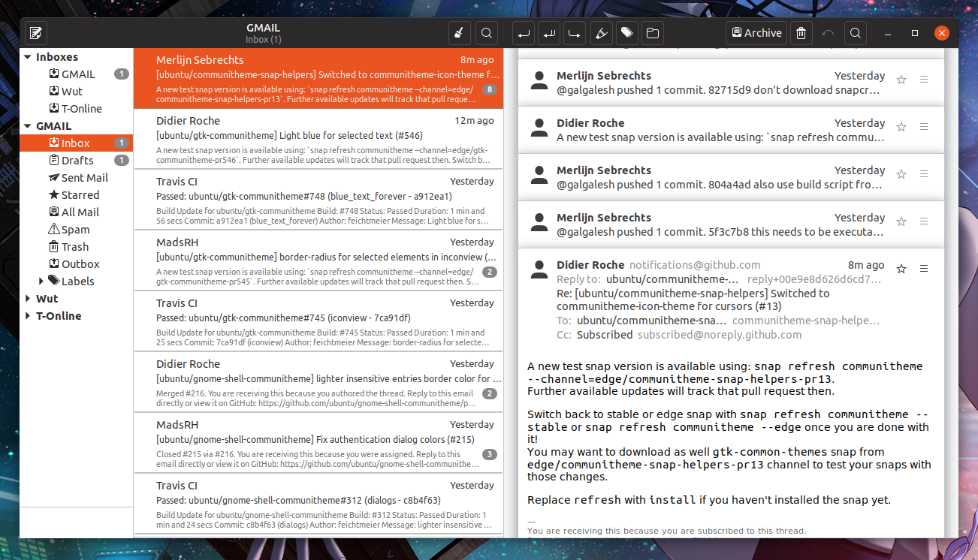Image resolution: width=978 pixels, height=560 pixels.
Task: Expand the T-Online account
Action: point(28,316)
